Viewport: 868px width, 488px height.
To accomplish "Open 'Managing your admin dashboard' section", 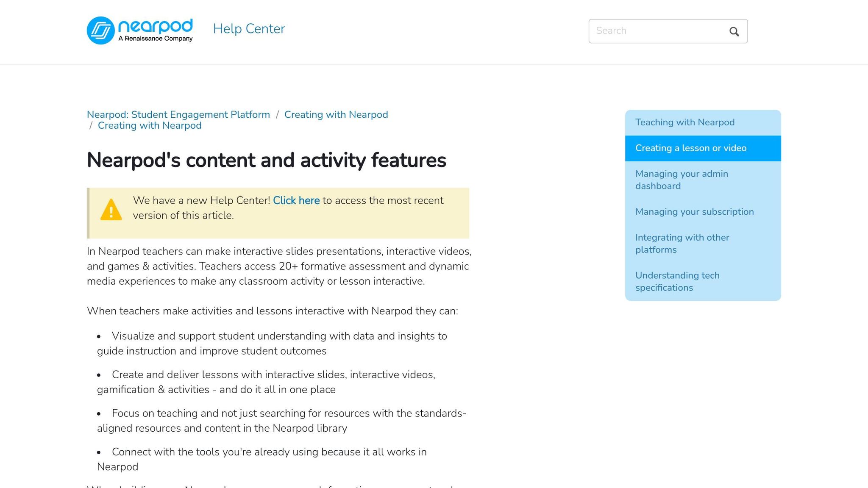I will pos(682,180).
